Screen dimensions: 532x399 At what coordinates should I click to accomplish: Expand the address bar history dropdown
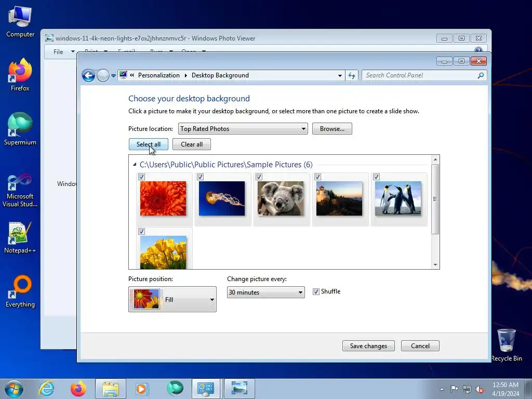pyautogui.click(x=340, y=76)
